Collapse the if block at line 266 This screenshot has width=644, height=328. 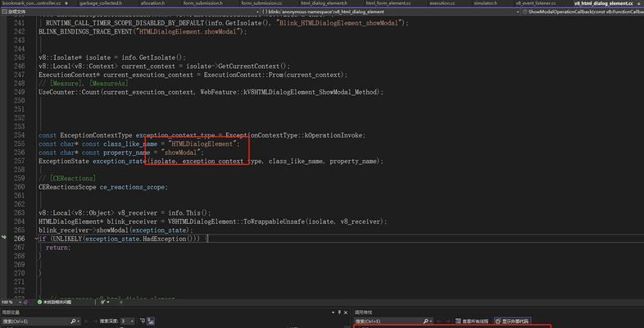tap(36, 239)
